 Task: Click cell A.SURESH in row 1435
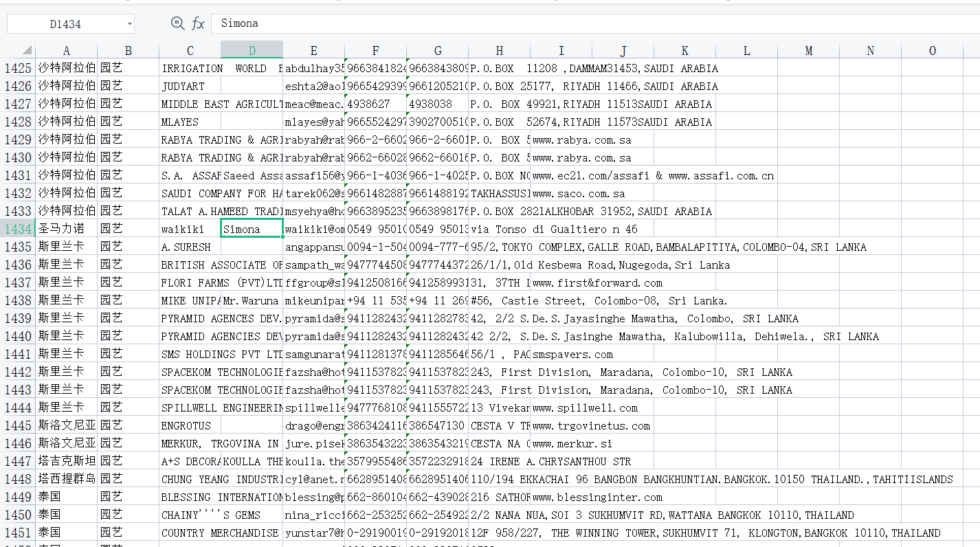190,247
